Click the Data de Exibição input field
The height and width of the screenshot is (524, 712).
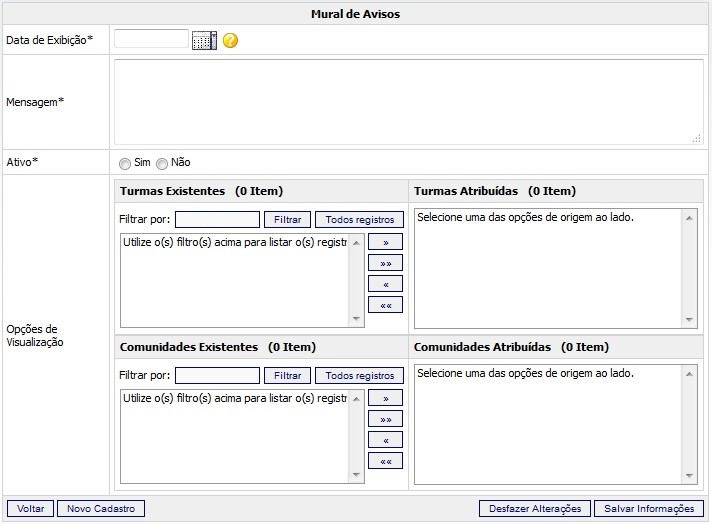(151, 40)
